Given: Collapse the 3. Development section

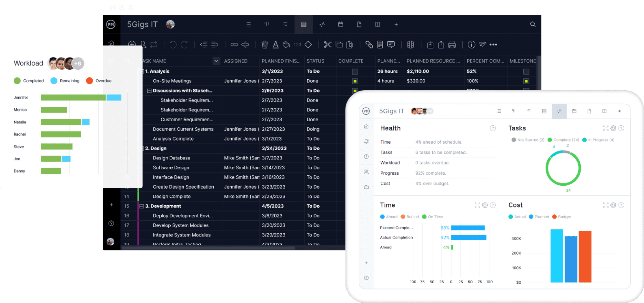Looking at the screenshot, I should 142,206.
